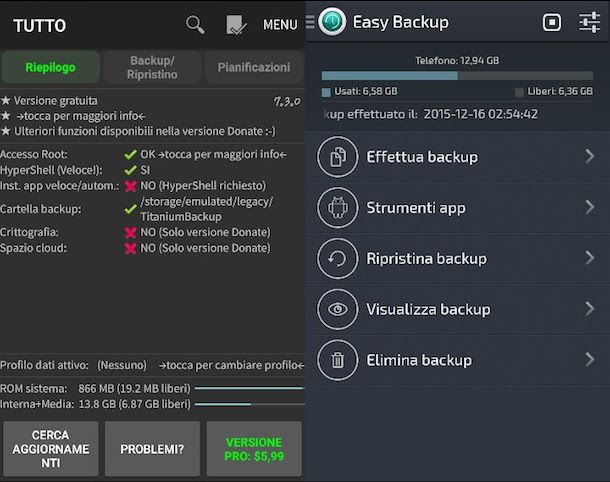Expand the Effettua backup chevron
This screenshot has height=482, width=610.
pos(590,156)
